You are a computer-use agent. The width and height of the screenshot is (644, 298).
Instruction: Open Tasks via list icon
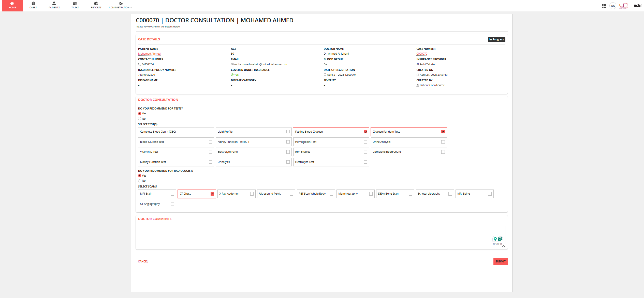[x=75, y=4]
